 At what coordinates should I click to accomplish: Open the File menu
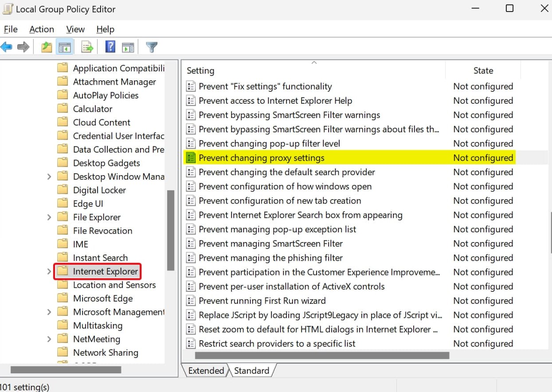tap(11, 29)
